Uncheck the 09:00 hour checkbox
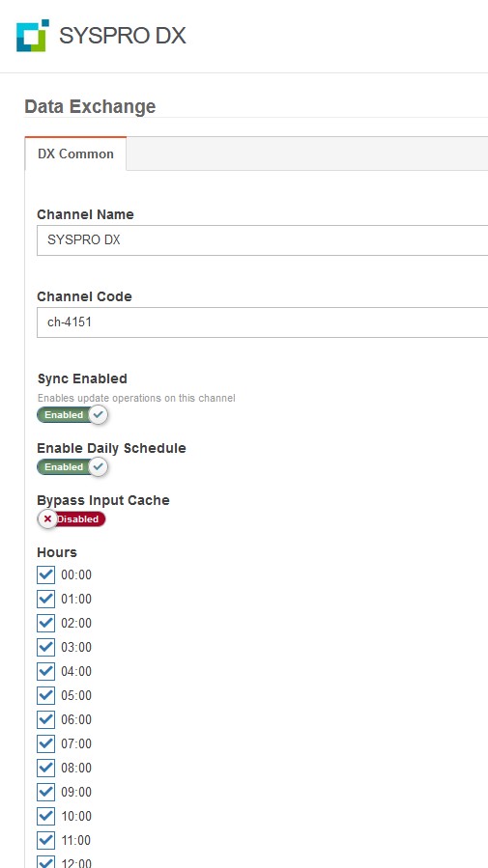Viewport: 488px width, 868px height. point(46,792)
